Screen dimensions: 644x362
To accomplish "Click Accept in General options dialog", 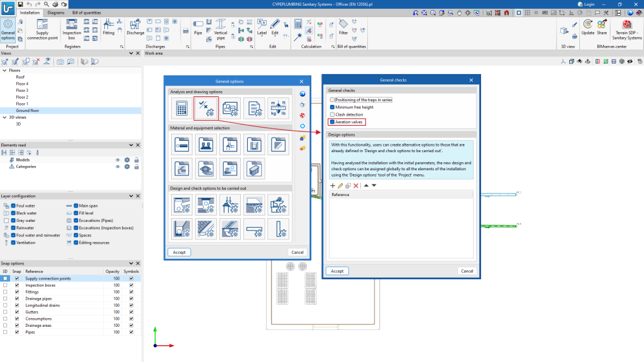I will 179,253.
